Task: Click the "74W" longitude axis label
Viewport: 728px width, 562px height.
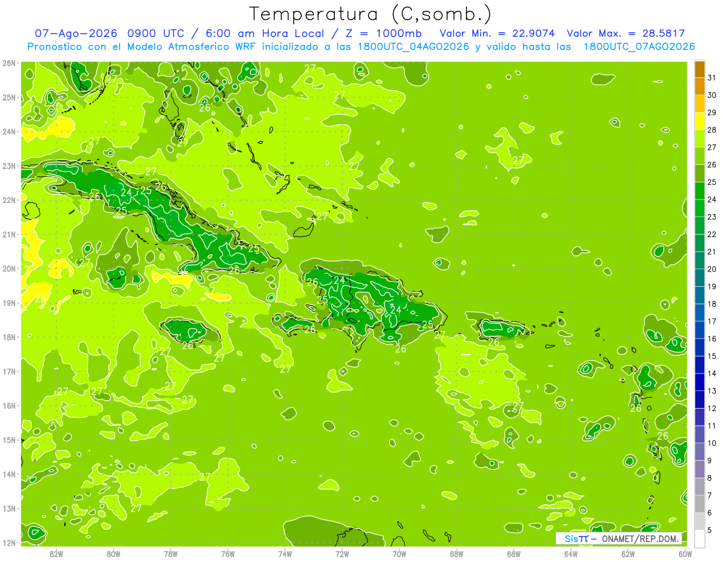Action: (x=285, y=554)
